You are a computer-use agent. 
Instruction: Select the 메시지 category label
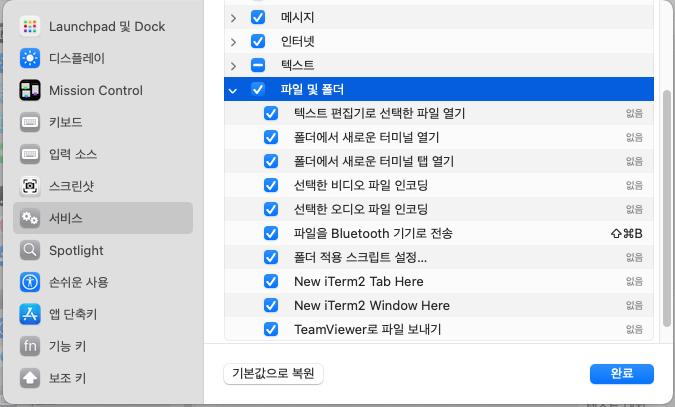297,18
